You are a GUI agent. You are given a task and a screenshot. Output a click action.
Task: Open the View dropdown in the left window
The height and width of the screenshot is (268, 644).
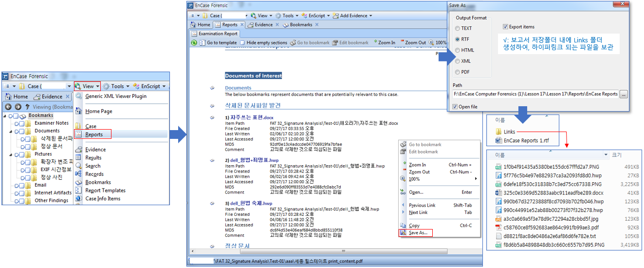[x=87, y=86]
